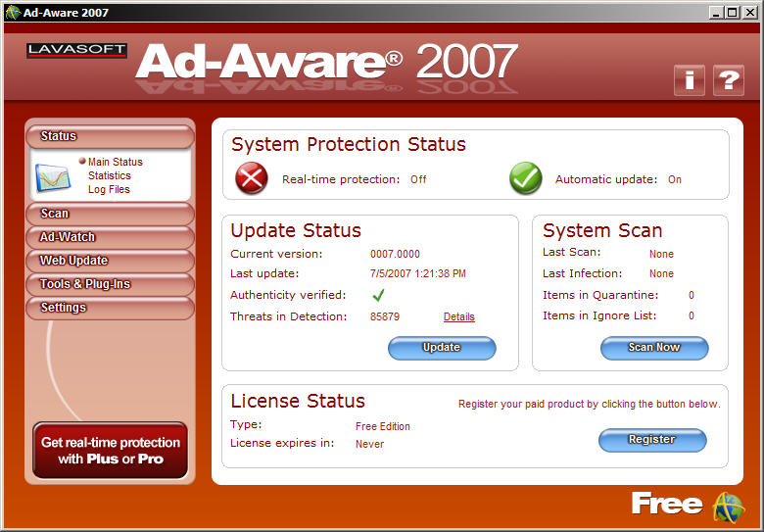Click the Items in Quarantine count
Viewport: 764px width, 532px height.
tap(691, 295)
